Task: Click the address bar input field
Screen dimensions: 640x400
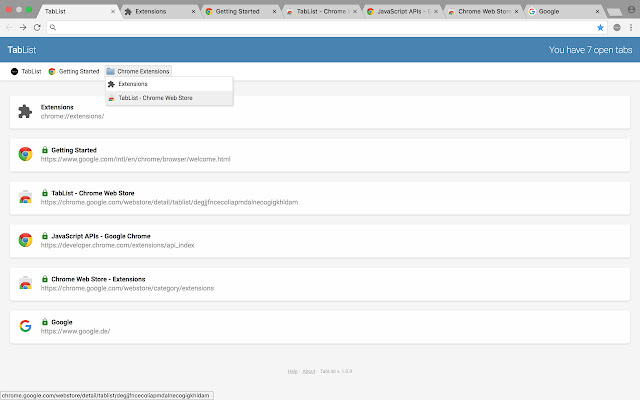Action: tap(327, 27)
